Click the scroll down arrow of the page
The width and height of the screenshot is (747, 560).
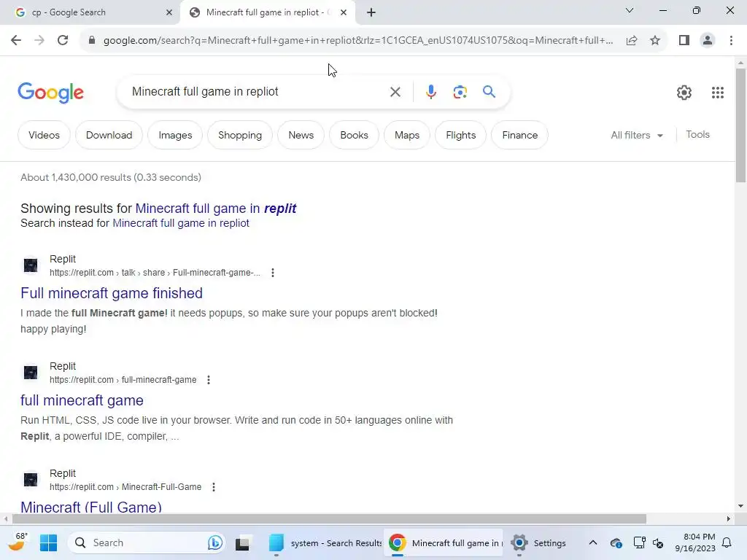pyautogui.click(x=740, y=506)
